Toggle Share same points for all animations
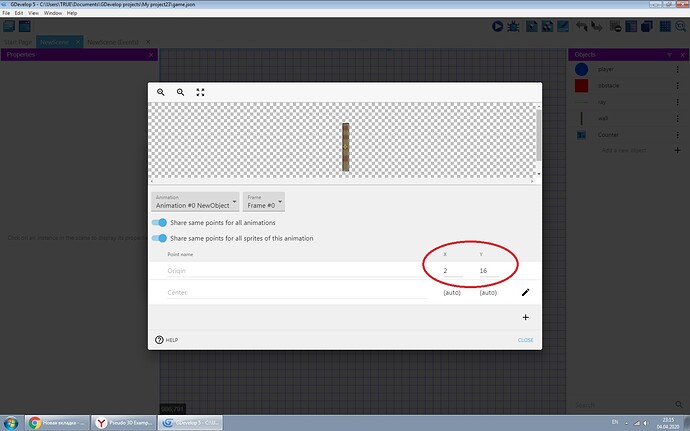This screenshot has width=690, height=431. tap(159, 223)
